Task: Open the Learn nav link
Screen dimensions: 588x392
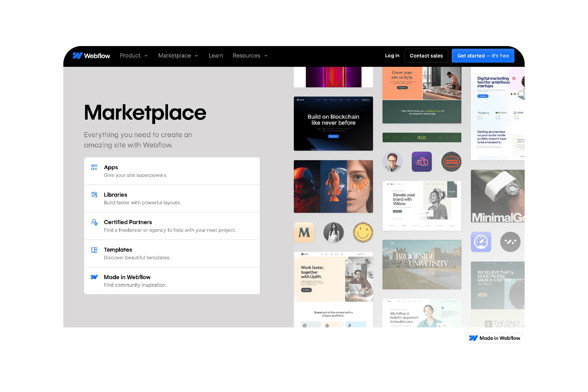Action: [216, 56]
